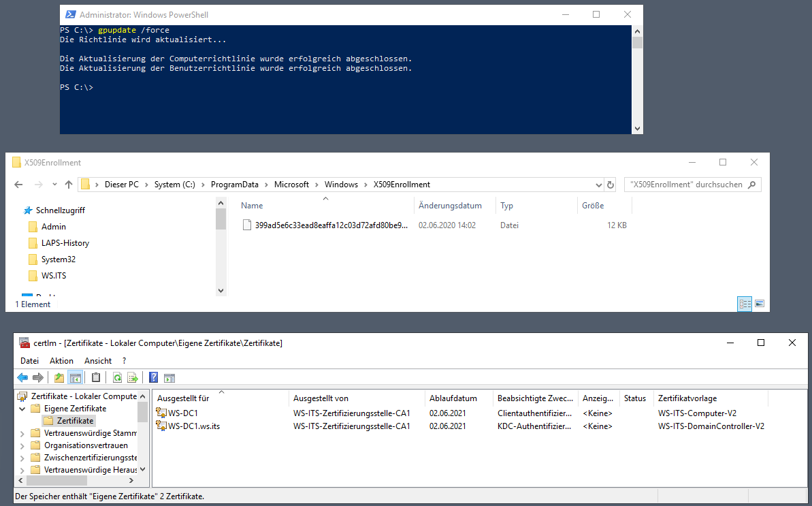Expand Vertrauenswürdige Stammzertifizierungsstellen node
The width and height of the screenshot is (812, 506).
[22, 433]
